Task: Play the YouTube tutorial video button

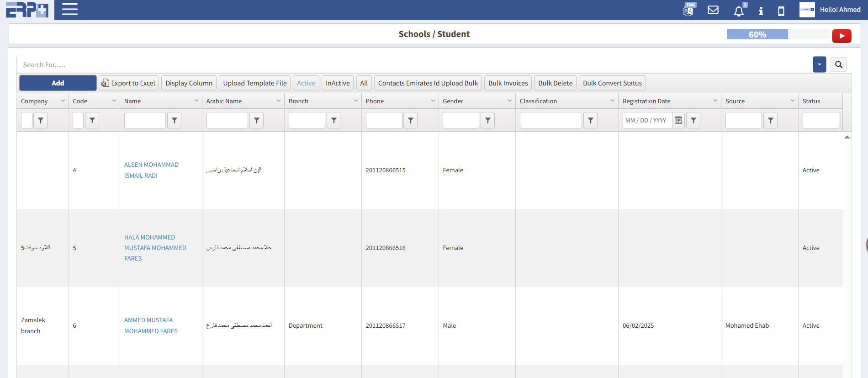Action: pyautogui.click(x=842, y=36)
